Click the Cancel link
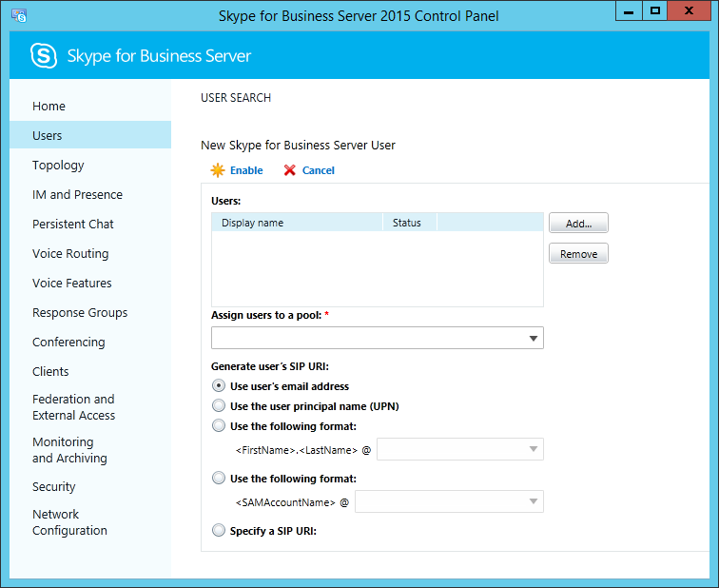Viewport: 719px width, 588px height. tap(319, 170)
